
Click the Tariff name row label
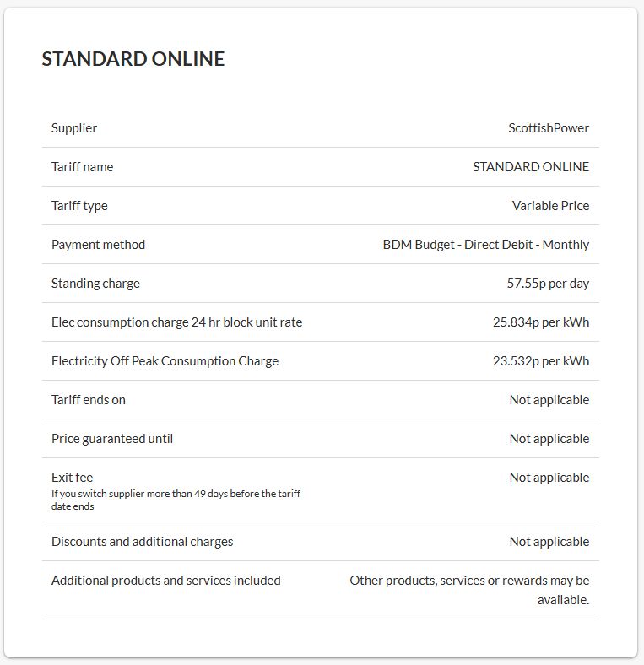click(x=82, y=167)
